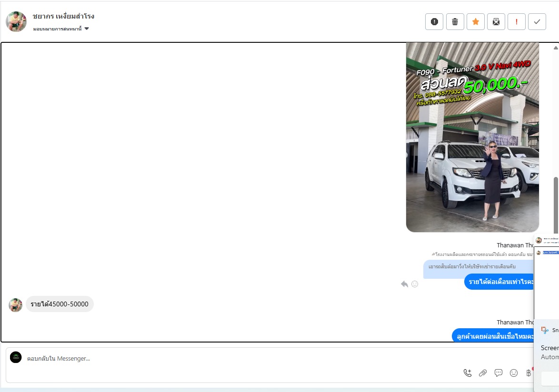Image resolution: width=559 pixels, height=392 pixels.
Task: Open the assign conversation dropdown
Action: pos(61,29)
